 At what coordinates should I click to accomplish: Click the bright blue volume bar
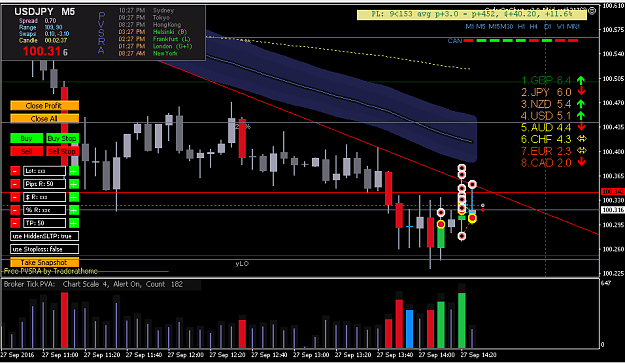[x=409, y=329]
